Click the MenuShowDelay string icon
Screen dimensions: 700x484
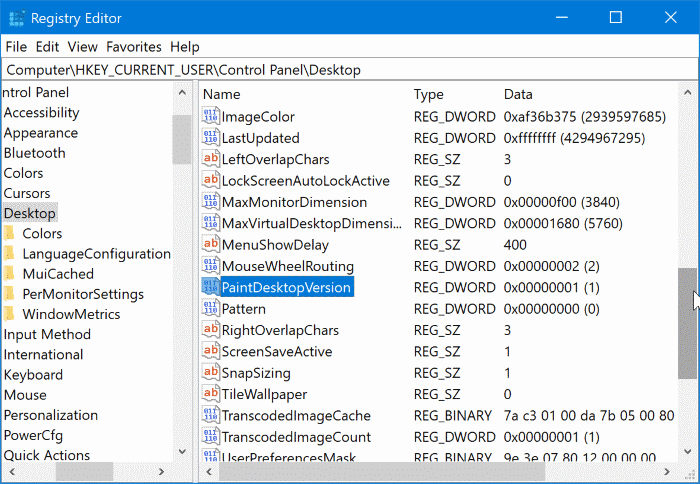210,244
